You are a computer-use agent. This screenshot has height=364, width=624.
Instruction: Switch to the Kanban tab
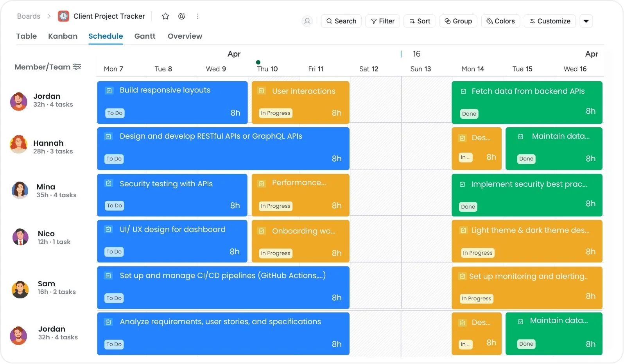coord(63,36)
